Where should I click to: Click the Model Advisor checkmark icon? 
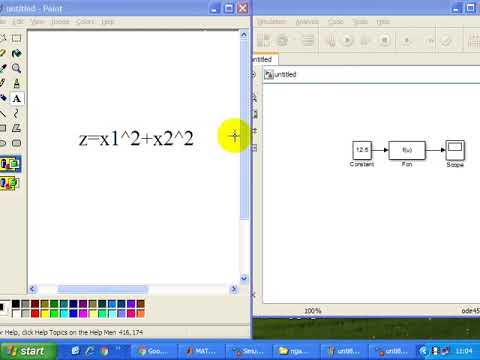point(446,41)
